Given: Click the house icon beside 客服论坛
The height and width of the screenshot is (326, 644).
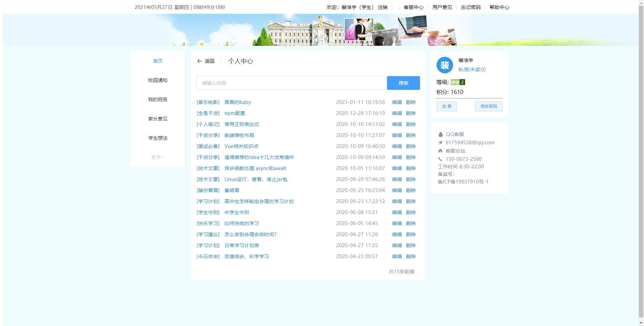Looking at the screenshot, I should click(440, 151).
